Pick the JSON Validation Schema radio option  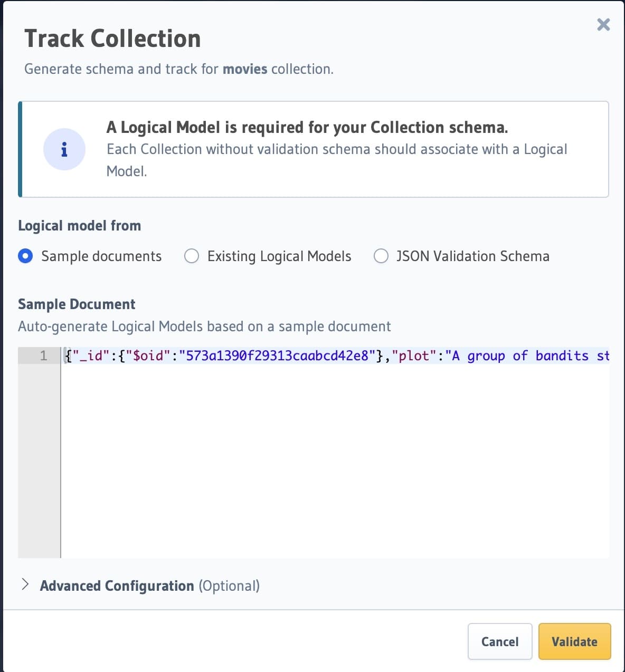click(x=381, y=256)
